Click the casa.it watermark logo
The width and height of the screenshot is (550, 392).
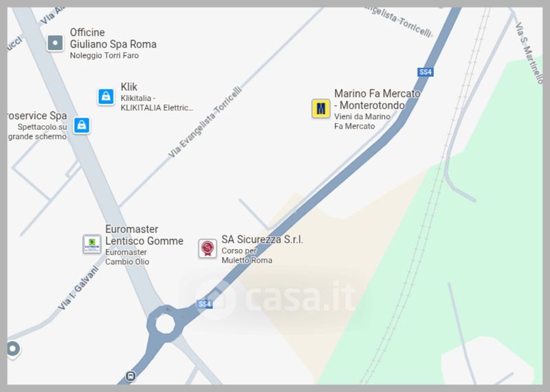click(x=277, y=298)
